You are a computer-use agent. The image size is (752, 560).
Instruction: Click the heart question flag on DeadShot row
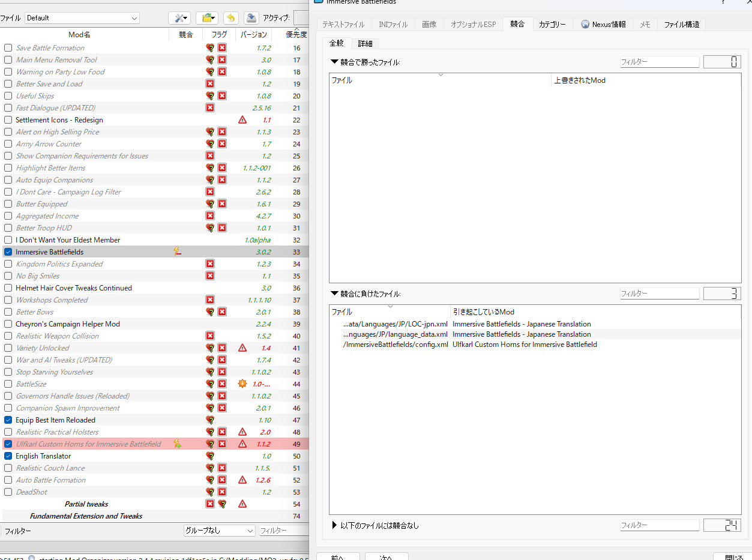pos(210,492)
